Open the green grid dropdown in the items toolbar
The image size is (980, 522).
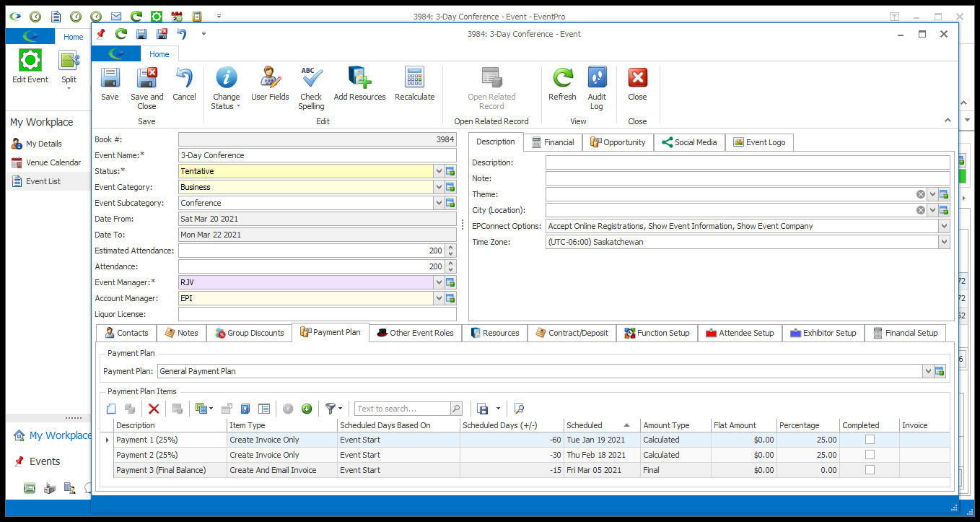click(x=204, y=409)
